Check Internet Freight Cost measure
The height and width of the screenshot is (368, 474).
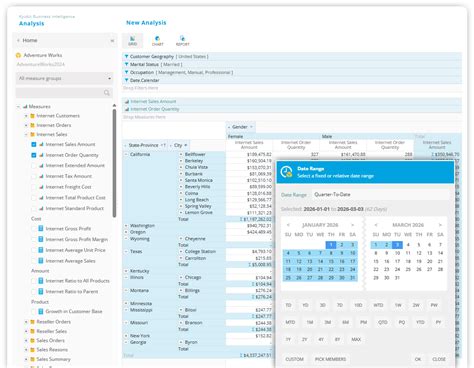tap(34, 187)
